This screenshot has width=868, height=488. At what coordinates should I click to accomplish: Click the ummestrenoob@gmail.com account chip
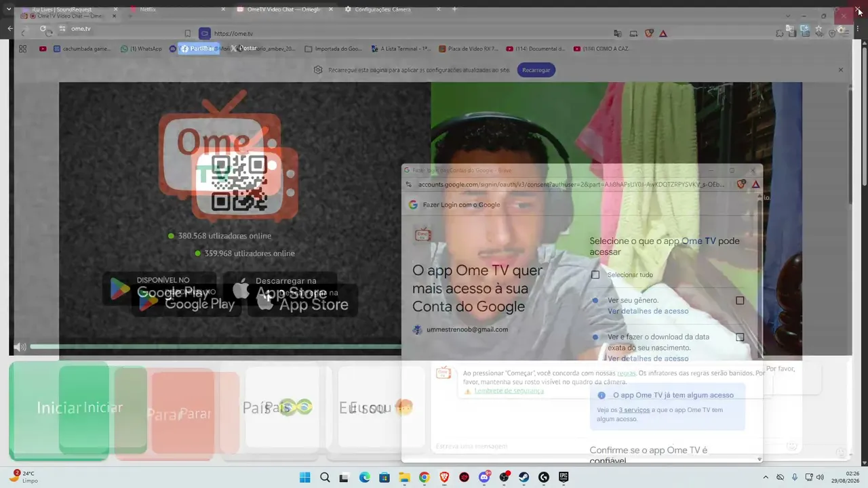tap(460, 329)
